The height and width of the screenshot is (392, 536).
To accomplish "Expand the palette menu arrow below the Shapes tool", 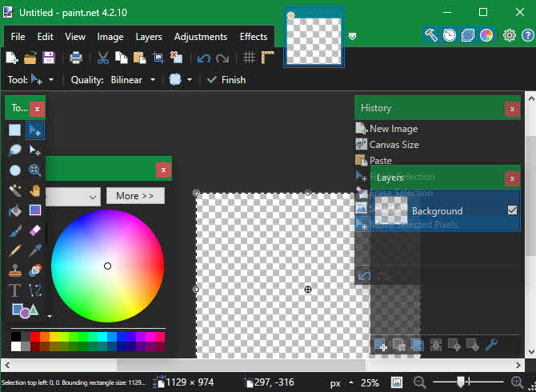I will coord(50,317).
